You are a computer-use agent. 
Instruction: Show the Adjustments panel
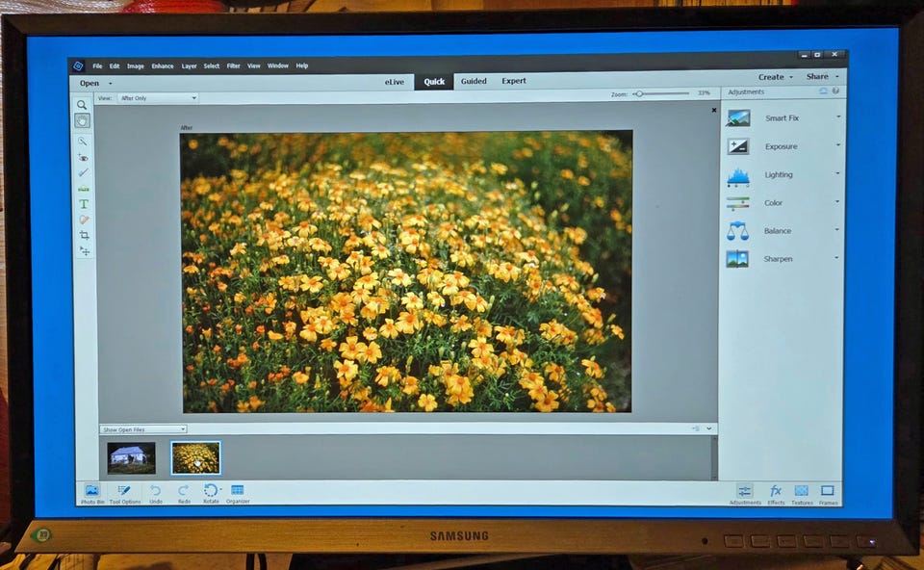pos(745,494)
